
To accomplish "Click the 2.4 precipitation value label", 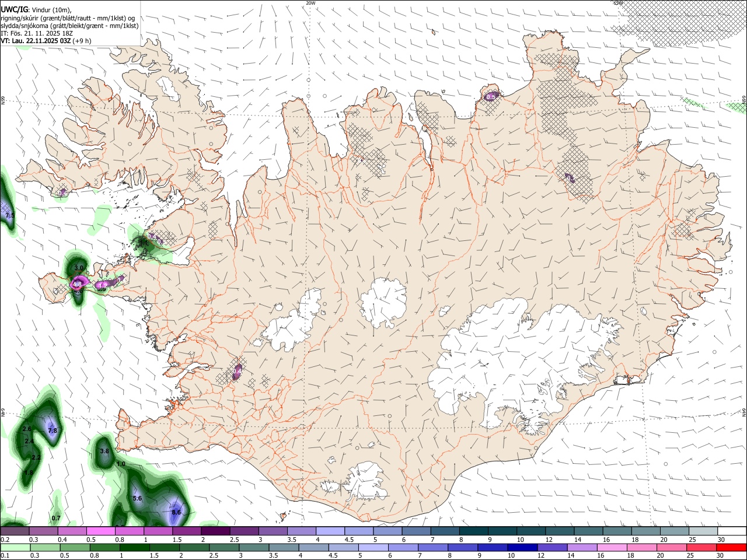I will (x=29, y=441).
